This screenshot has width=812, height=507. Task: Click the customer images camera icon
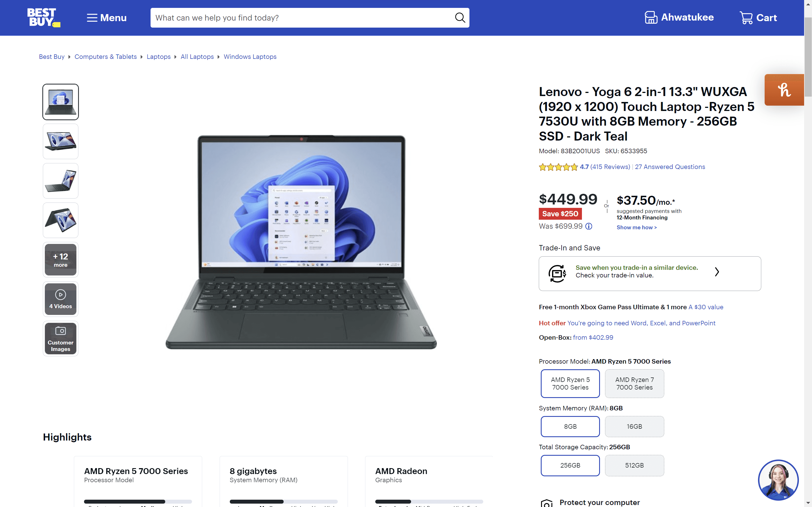tap(60, 331)
